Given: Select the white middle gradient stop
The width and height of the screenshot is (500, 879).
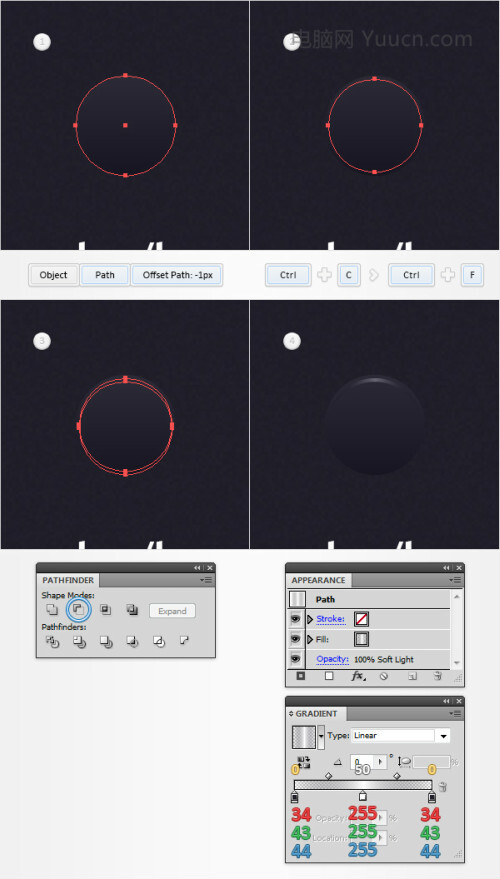Looking at the screenshot, I should click(x=363, y=796).
